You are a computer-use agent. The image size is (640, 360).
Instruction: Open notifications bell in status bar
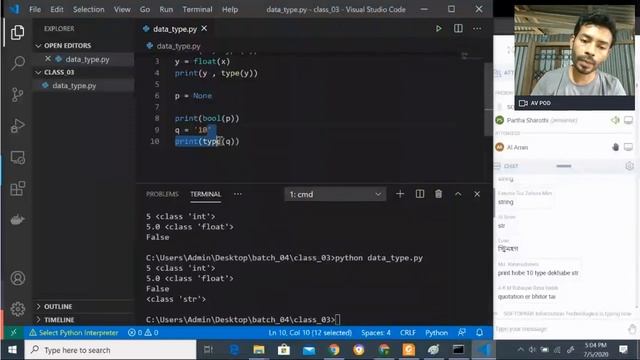point(480,333)
